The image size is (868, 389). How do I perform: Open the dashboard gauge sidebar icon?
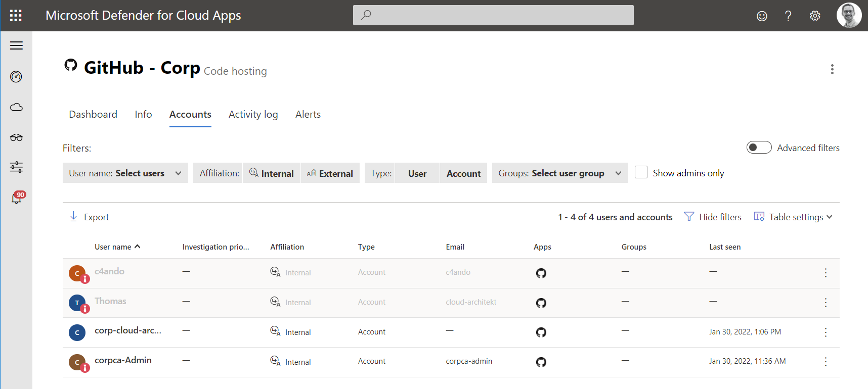(16, 77)
